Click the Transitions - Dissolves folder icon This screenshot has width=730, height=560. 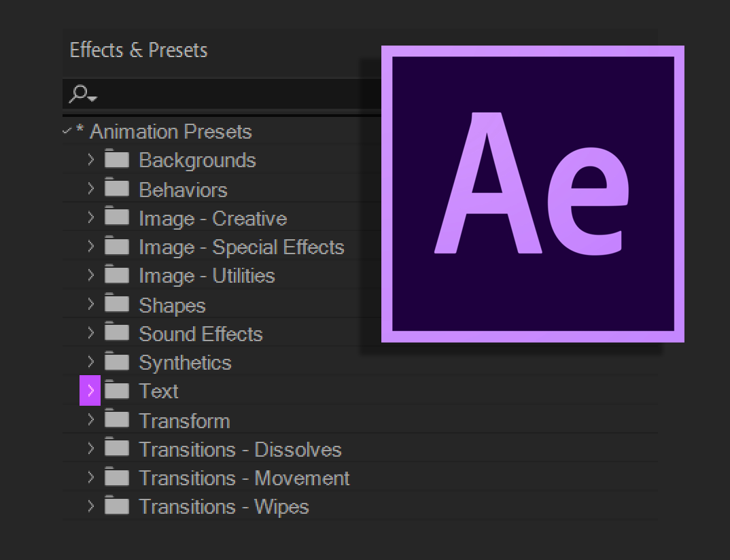116,447
